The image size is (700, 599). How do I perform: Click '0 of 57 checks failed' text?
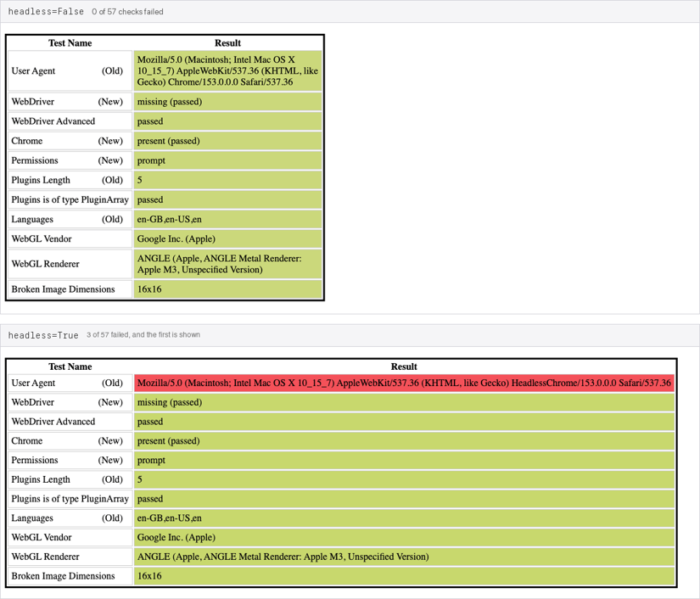[x=127, y=12]
